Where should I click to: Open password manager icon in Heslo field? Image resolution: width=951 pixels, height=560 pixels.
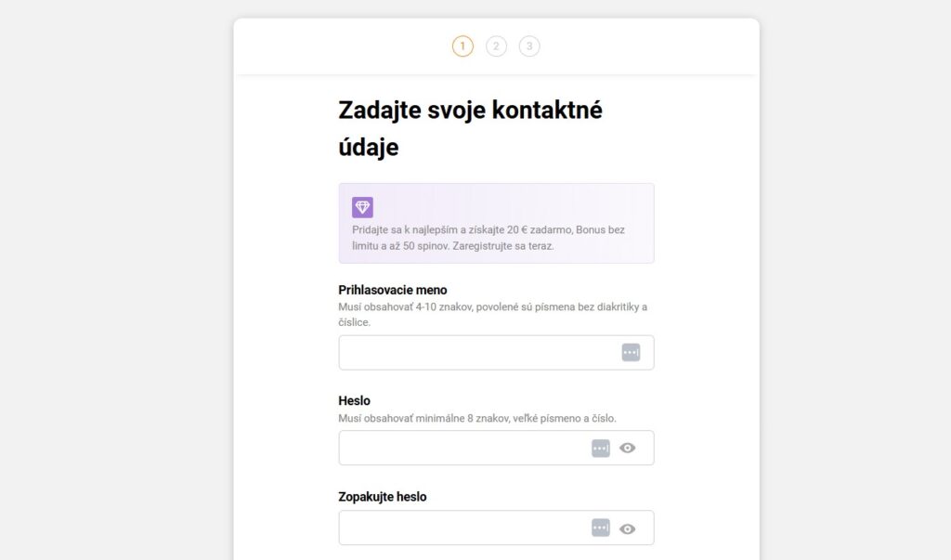601,449
